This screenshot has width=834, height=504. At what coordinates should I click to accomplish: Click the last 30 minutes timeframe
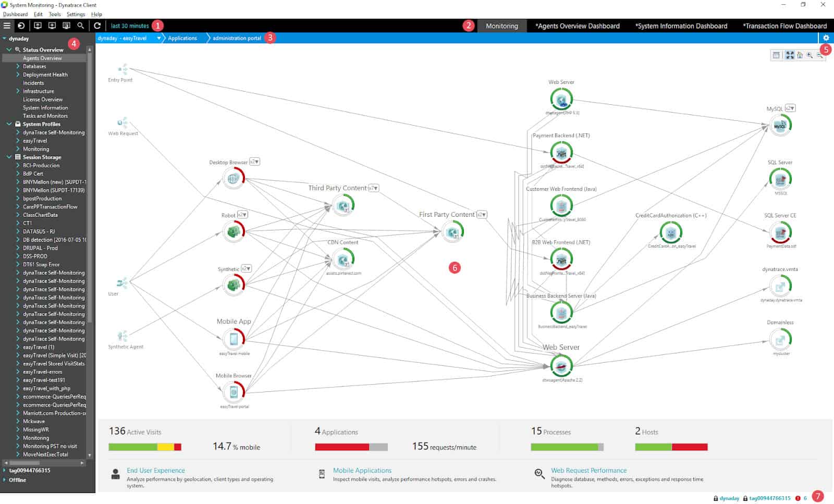tap(130, 26)
